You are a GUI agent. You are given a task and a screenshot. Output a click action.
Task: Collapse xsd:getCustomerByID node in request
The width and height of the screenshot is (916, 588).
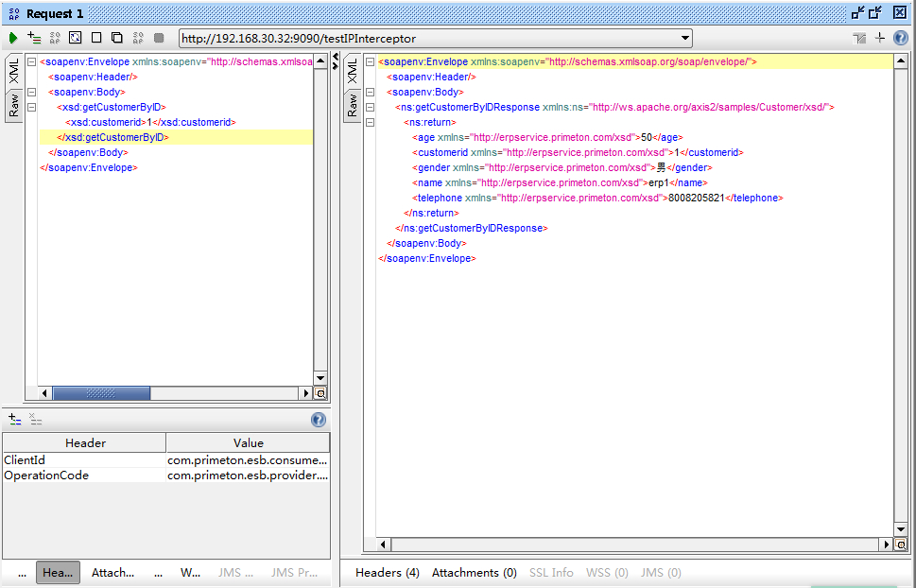click(32, 108)
